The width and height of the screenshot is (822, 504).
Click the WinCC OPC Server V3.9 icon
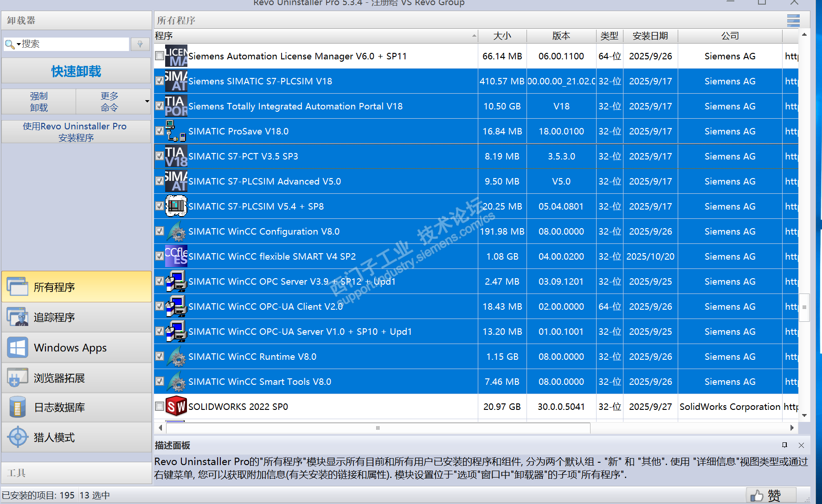[x=176, y=281]
